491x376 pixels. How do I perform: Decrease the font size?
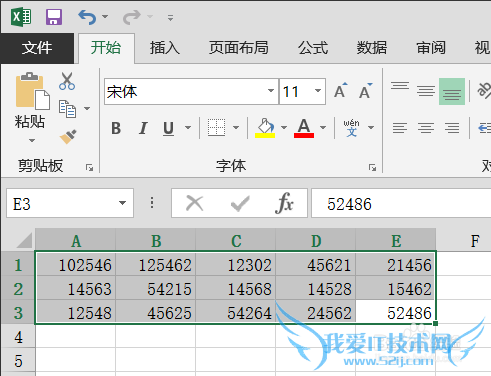tap(366, 91)
